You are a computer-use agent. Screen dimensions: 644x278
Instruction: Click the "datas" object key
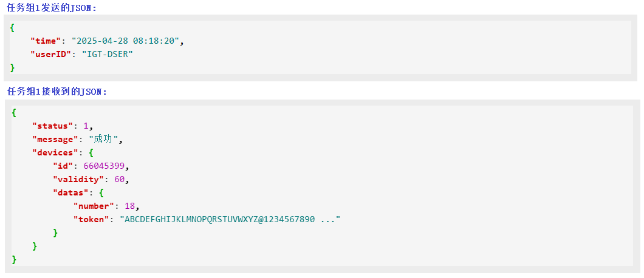coord(71,192)
